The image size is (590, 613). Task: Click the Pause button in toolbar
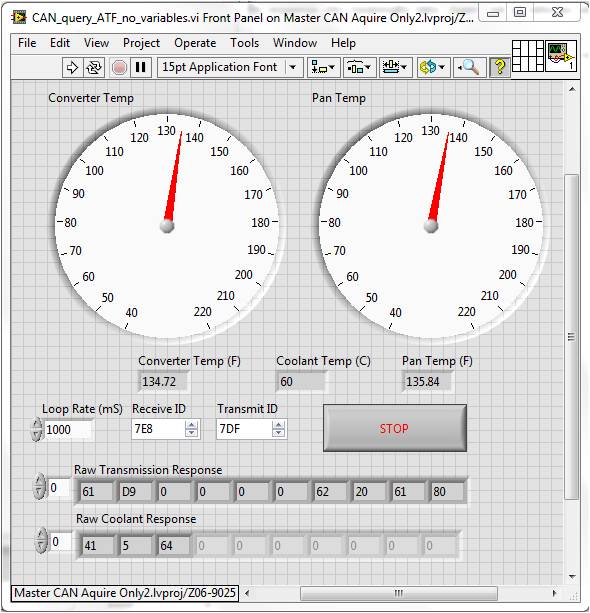point(140,67)
